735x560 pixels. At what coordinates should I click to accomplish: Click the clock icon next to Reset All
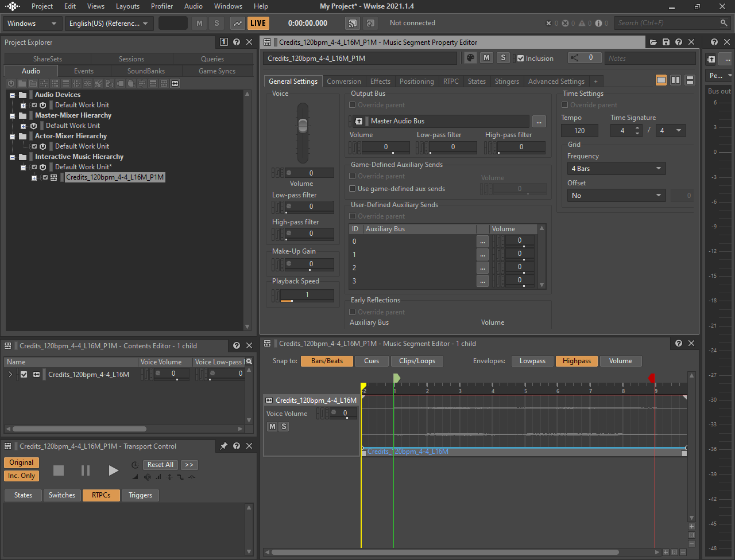135,465
